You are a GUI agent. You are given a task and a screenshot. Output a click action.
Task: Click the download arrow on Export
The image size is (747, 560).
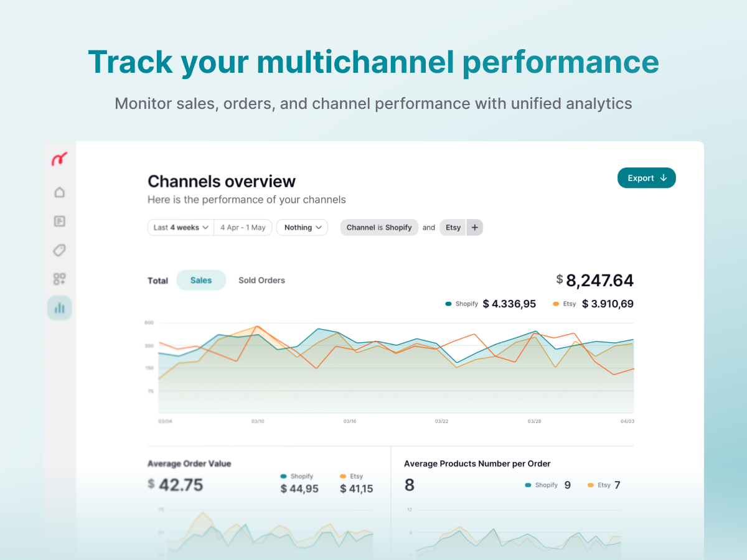664,178
